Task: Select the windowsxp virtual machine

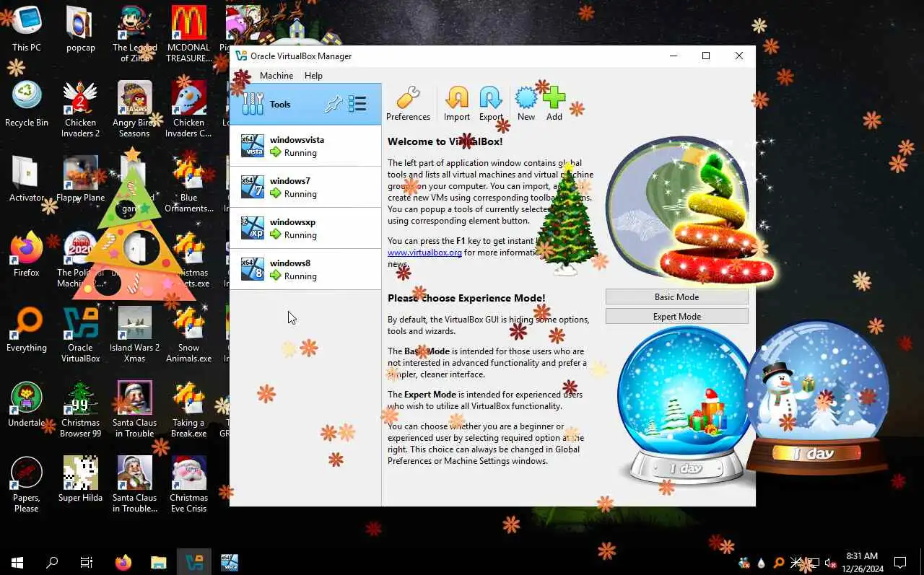Action: (305, 228)
